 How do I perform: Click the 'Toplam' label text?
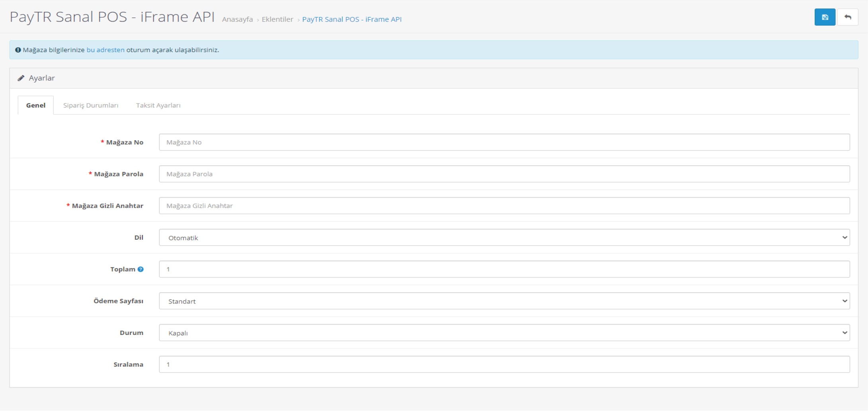[x=123, y=269]
